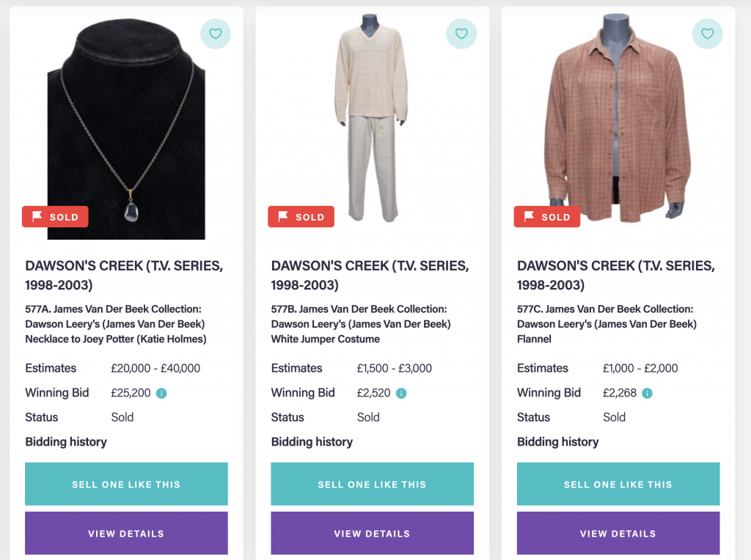The height and width of the screenshot is (560, 751).
Task: View details of White Jumper Costume lot
Action: pos(372,534)
